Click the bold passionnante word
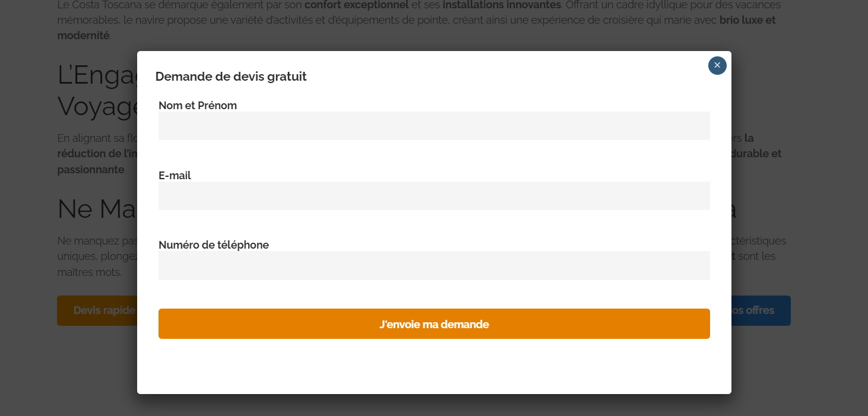Screen dimensions: 868x416 91,170
